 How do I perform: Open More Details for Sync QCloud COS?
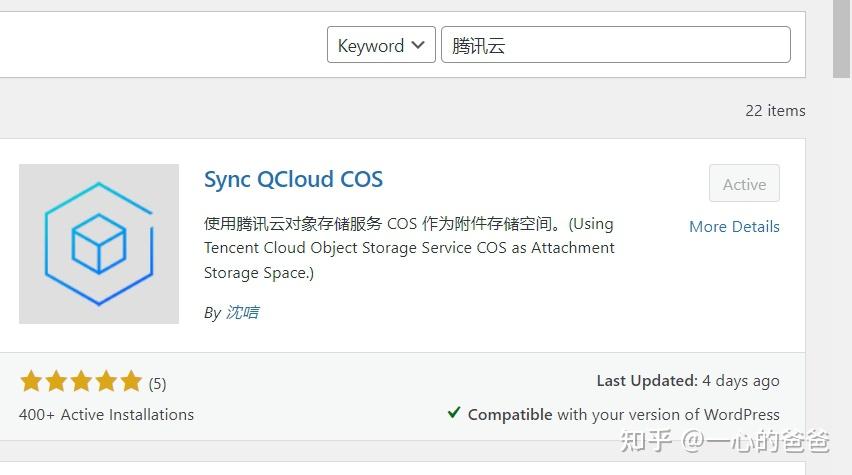pyautogui.click(x=734, y=227)
